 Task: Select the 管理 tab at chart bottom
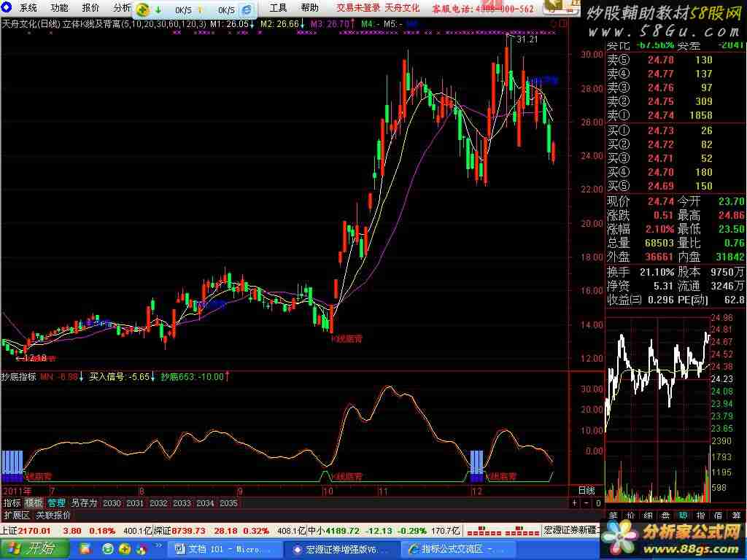tap(56, 503)
